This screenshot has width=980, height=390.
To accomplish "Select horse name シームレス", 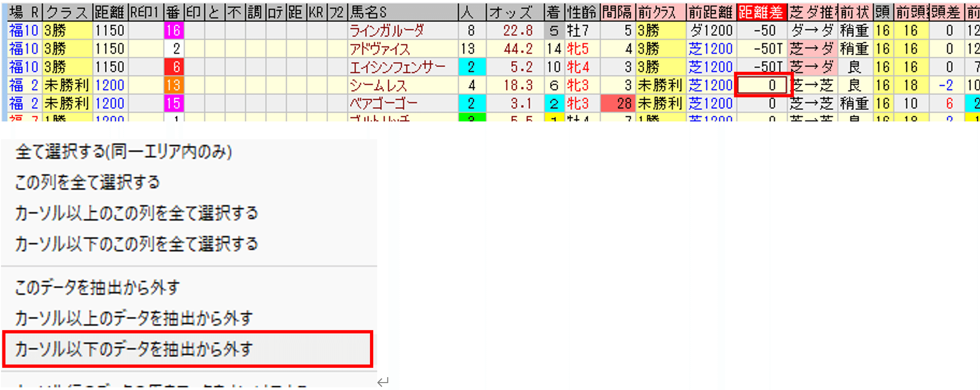I will [x=378, y=85].
